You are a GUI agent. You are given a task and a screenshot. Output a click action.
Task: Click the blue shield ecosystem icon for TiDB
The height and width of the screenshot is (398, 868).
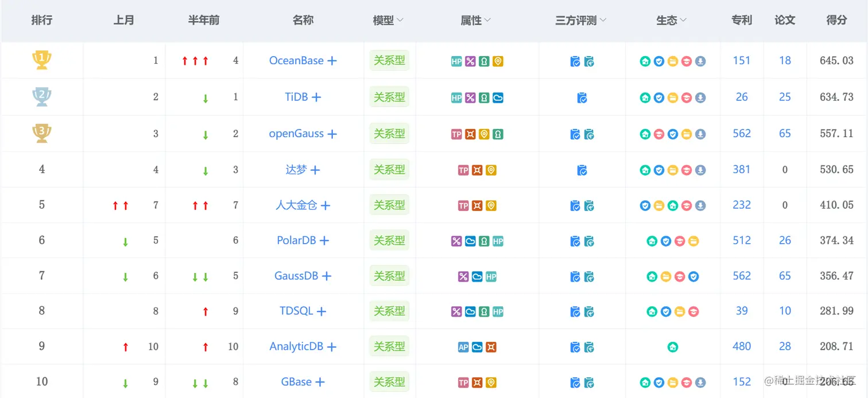(659, 98)
